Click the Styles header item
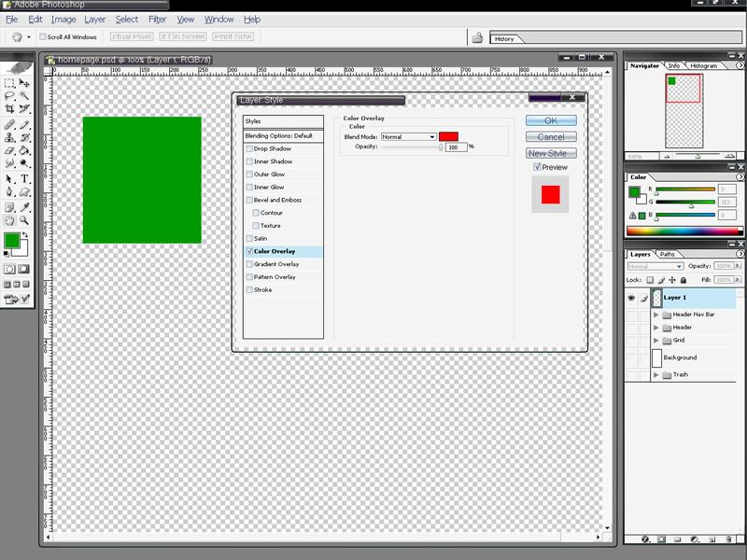 283,121
